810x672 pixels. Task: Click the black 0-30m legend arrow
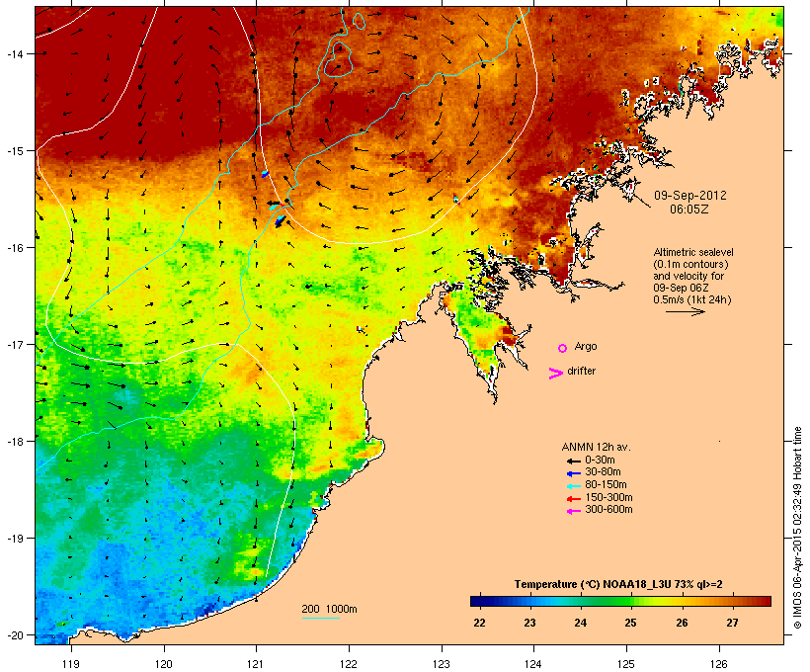(574, 462)
